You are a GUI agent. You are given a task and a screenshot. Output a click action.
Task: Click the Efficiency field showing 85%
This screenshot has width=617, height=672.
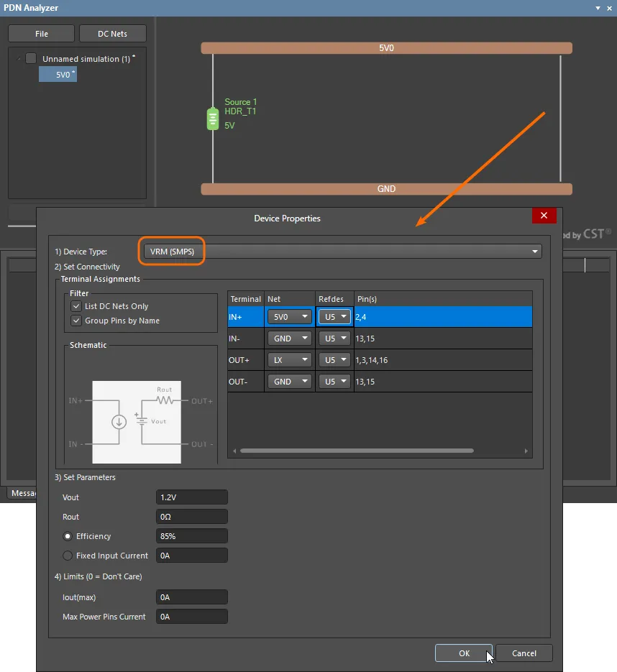click(x=192, y=536)
